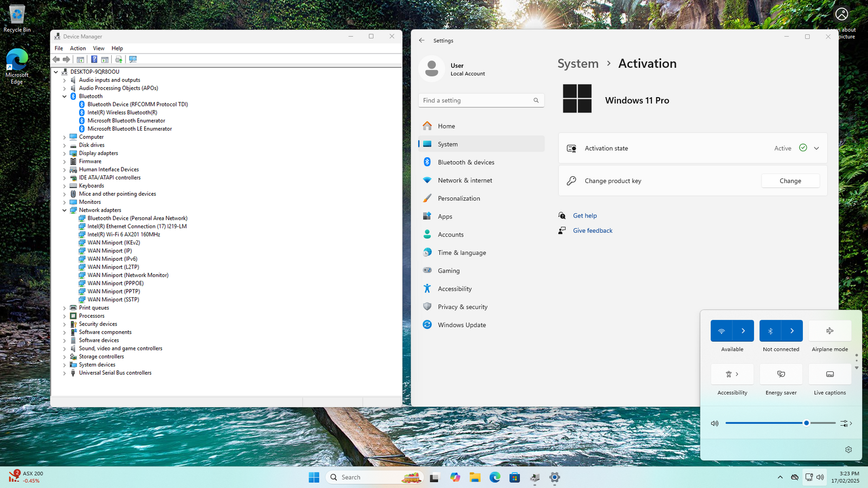The height and width of the screenshot is (488, 868).
Task: Toggle Wi-Fi in quick settings
Action: (x=722, y=331)
